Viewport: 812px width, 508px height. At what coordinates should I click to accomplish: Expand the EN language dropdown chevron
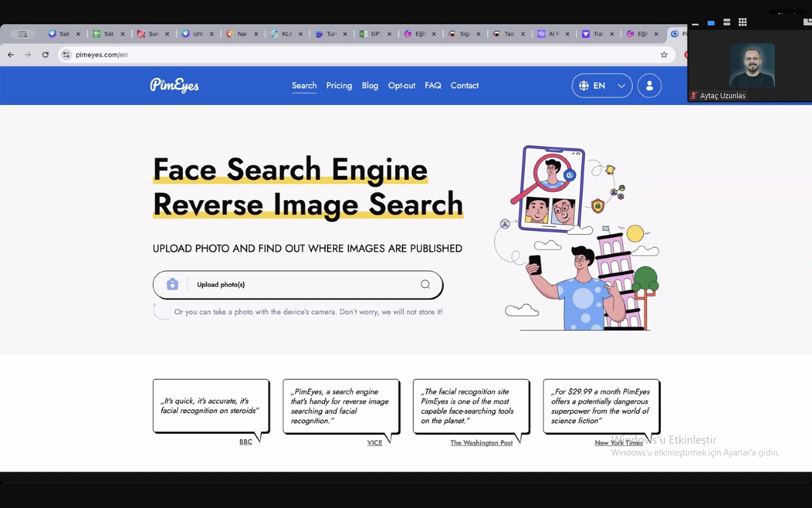621,86
